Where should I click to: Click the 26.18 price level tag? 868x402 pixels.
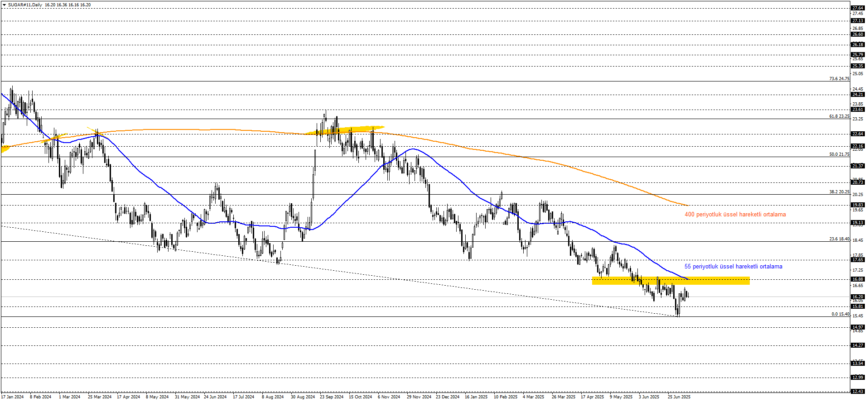858,45
